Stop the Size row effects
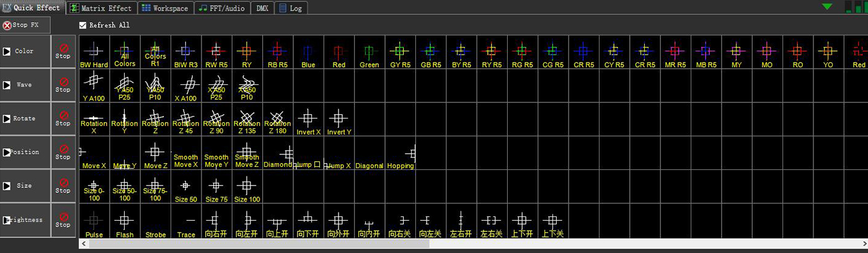 tap(63, 185)
